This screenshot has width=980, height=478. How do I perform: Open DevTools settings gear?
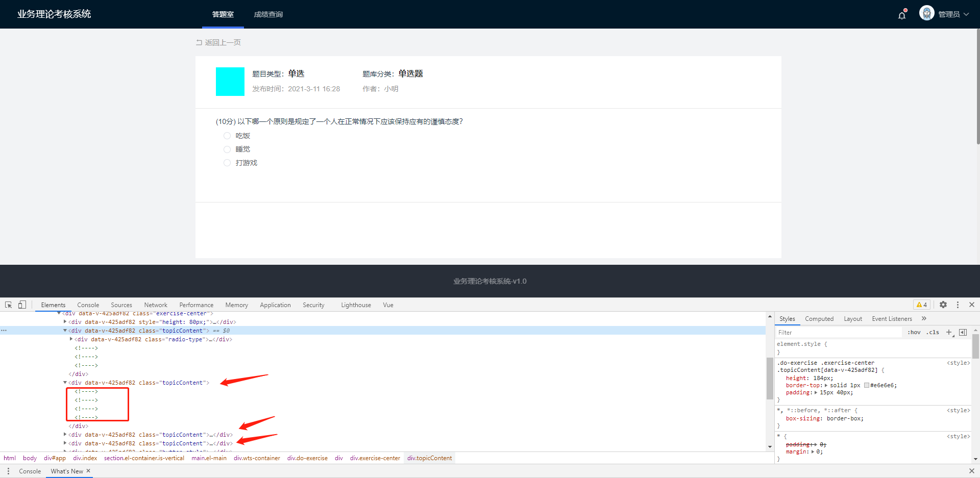[943, 305]
